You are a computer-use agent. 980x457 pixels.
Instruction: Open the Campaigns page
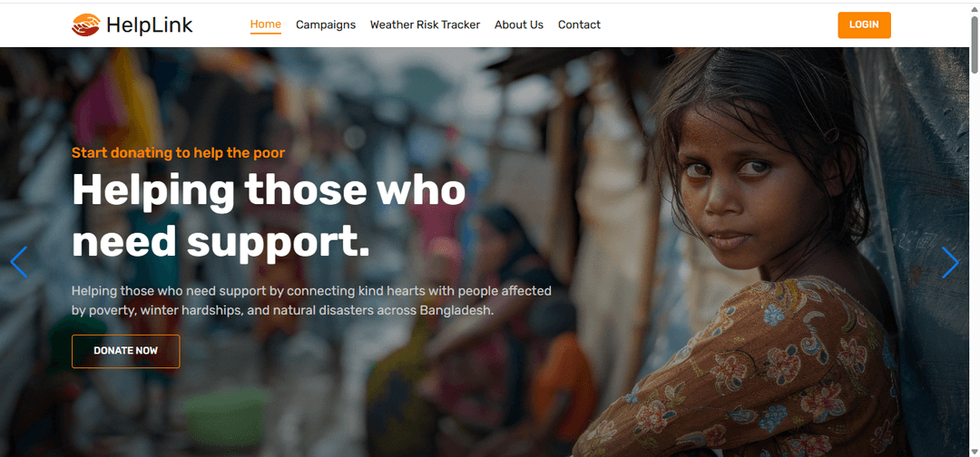326,25
